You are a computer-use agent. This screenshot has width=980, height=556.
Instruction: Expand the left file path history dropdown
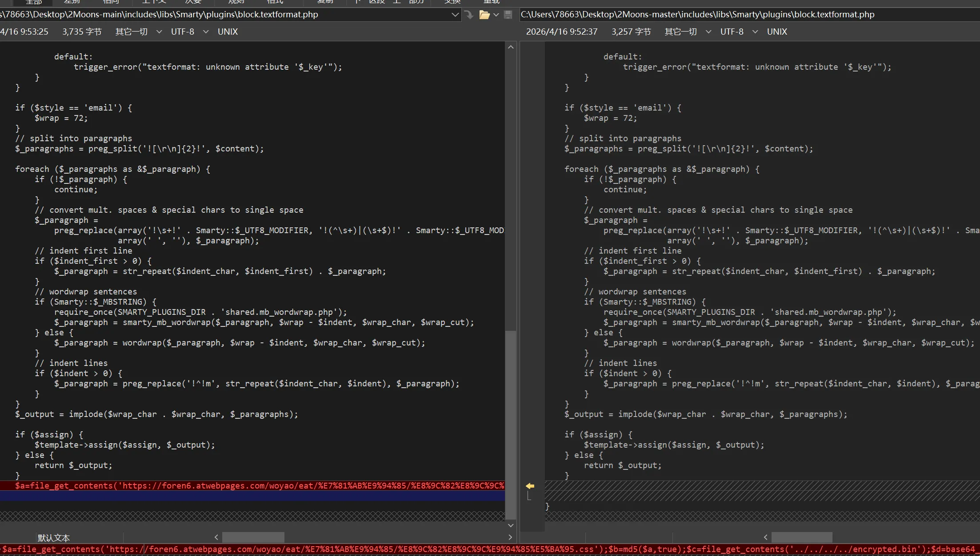point(455,15)
